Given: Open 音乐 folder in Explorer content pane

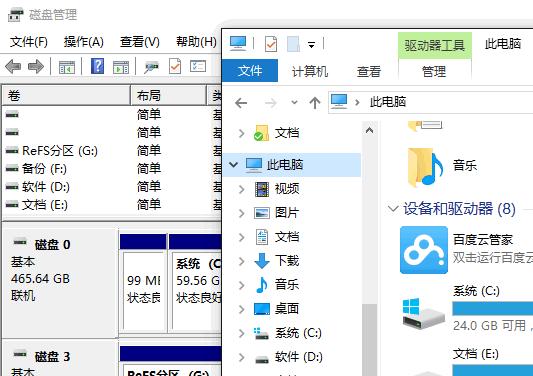Looking at the screenshot, I should pyautogui.click(x=425, y=167).
